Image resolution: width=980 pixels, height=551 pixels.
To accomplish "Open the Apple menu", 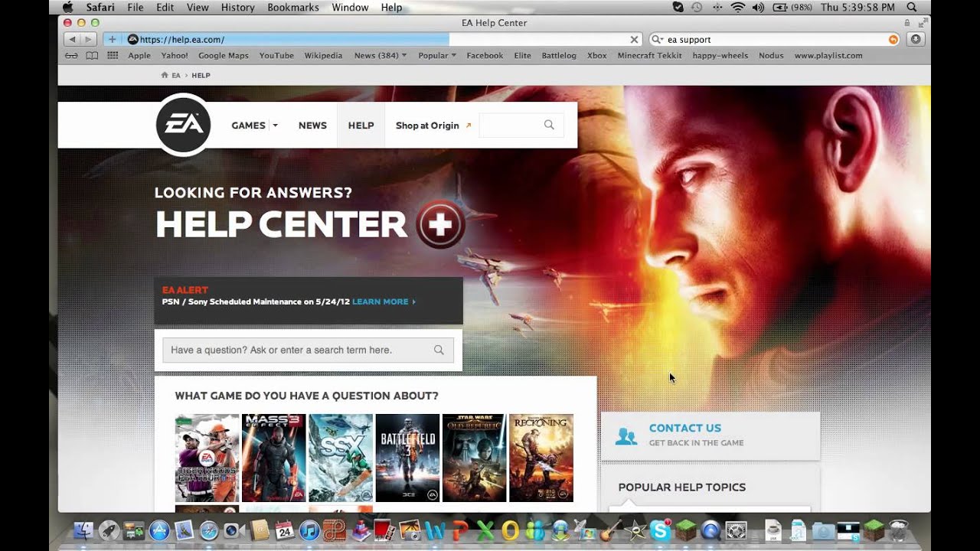I will [67, 7].
